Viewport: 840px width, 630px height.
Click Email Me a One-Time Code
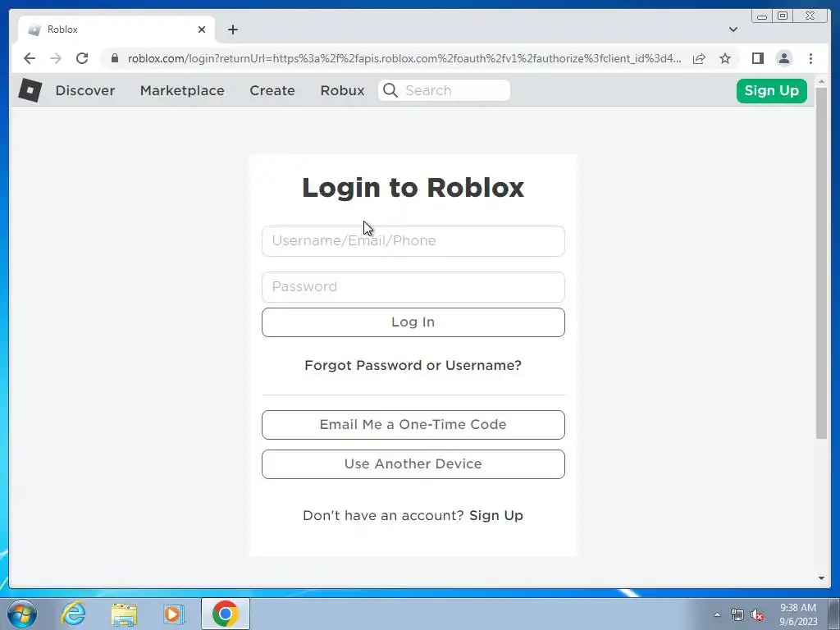pyautogui.click(x=413, y=425)
